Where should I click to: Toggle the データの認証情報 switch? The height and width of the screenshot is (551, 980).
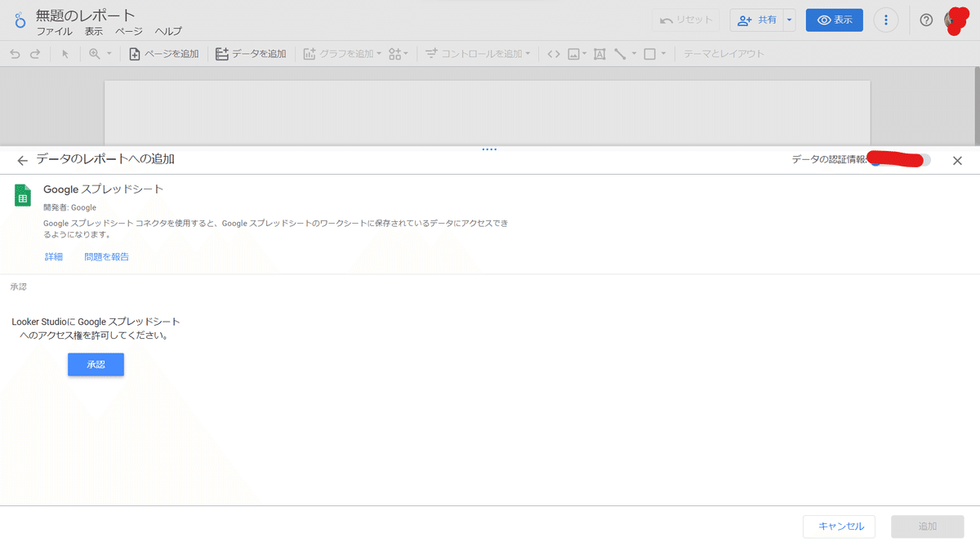(902, 160)
